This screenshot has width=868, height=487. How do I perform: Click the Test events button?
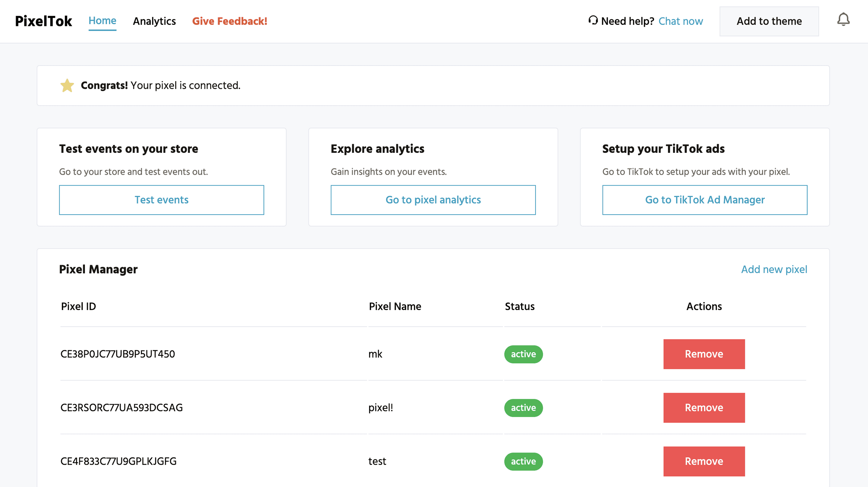tap(162, 200)
